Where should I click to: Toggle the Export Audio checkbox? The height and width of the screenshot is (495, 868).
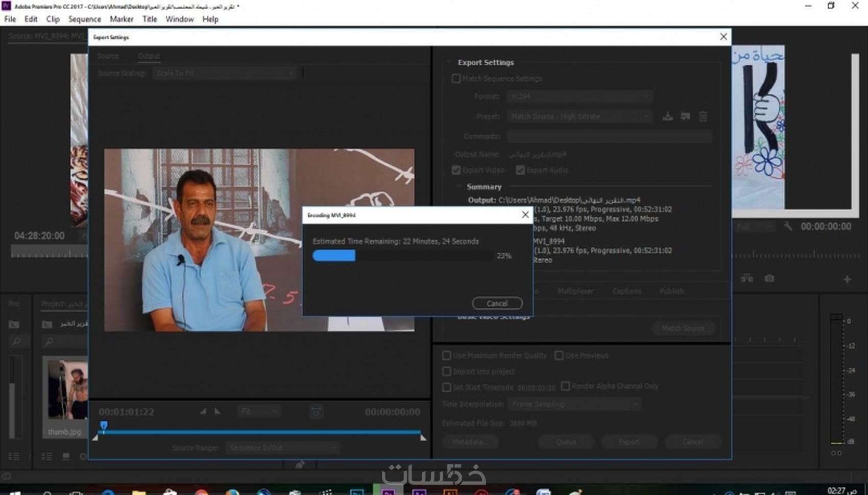click(x=520, y=170)
